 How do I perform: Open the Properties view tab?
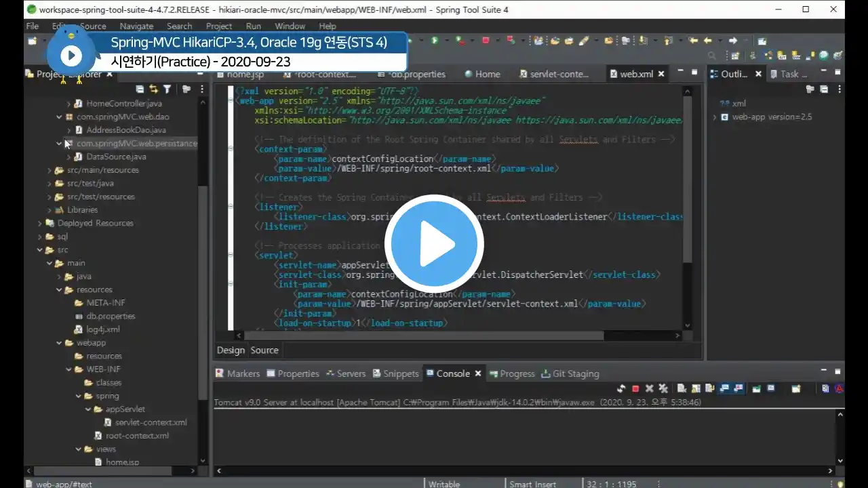click(x=292, y=373)
